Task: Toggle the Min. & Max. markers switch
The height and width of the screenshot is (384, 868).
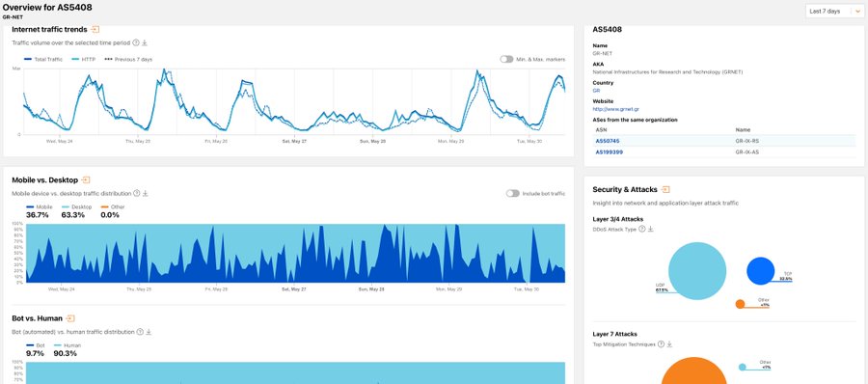Action: (x=506, y=59)
